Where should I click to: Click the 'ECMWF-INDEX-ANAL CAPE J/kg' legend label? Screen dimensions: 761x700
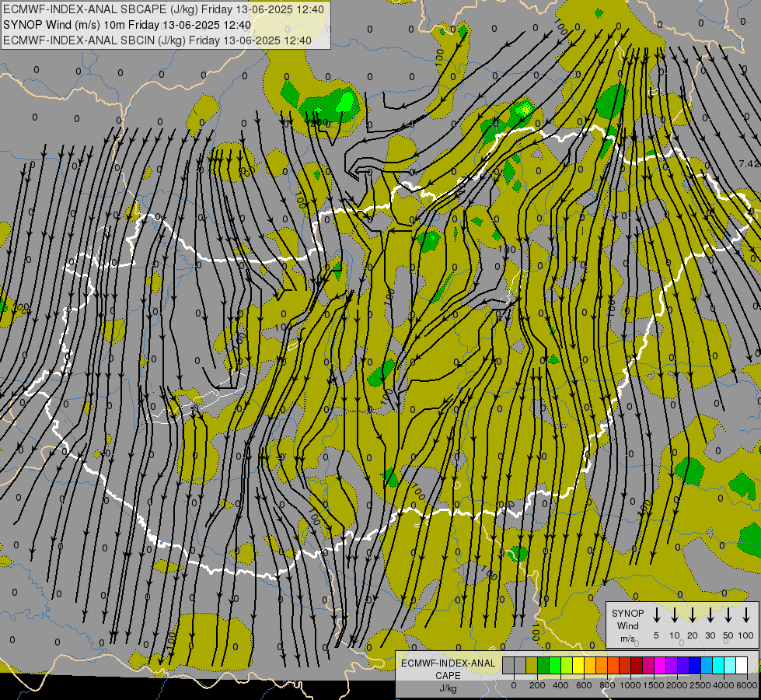[x=448, y=675]
